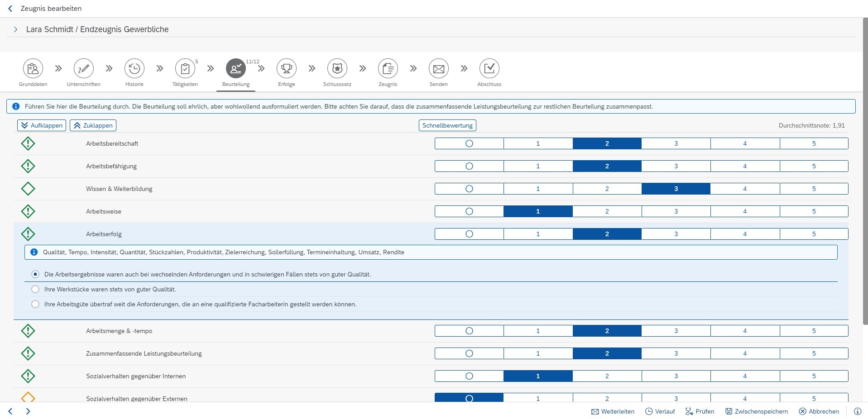Screen dimensions: 868x419
Task: Switch to the Grunddaten step label
Action: click(33, 84)
